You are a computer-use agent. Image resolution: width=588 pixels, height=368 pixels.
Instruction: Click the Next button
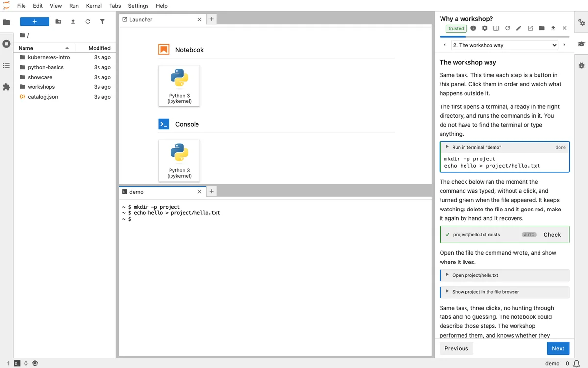(x=558, y=348)
